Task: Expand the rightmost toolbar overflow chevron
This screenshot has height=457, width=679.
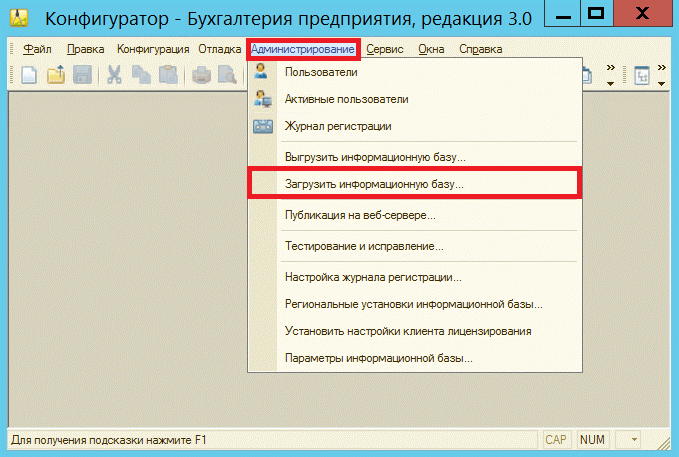Action: pos(661,75)
